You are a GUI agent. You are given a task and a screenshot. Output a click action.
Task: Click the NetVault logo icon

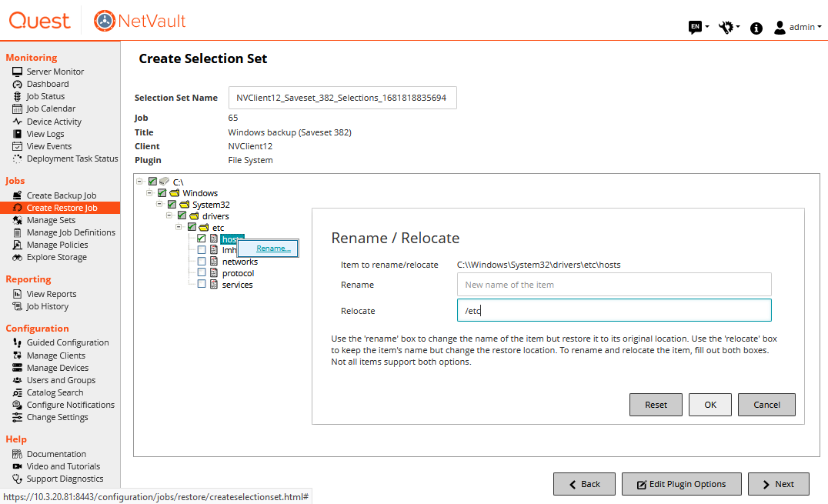(x=105, y=21)
